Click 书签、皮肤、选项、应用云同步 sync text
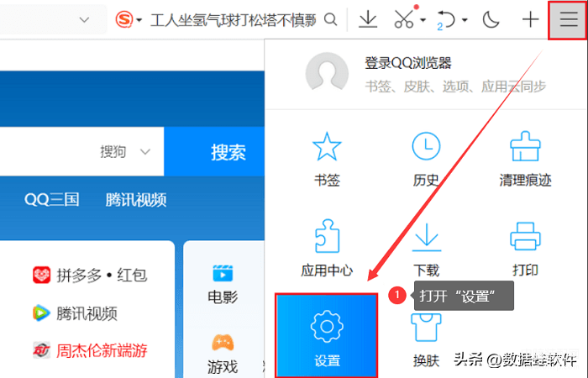Viewport: 588px width, 378px height. 455,87
